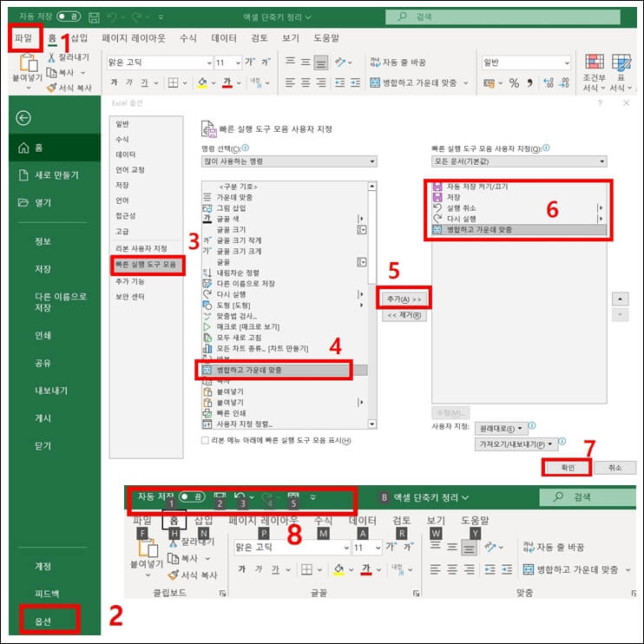Open font size 11 dropdown in upper ribbon
The height and width of the screenshot is (644, 644).
tap(238, 62)
